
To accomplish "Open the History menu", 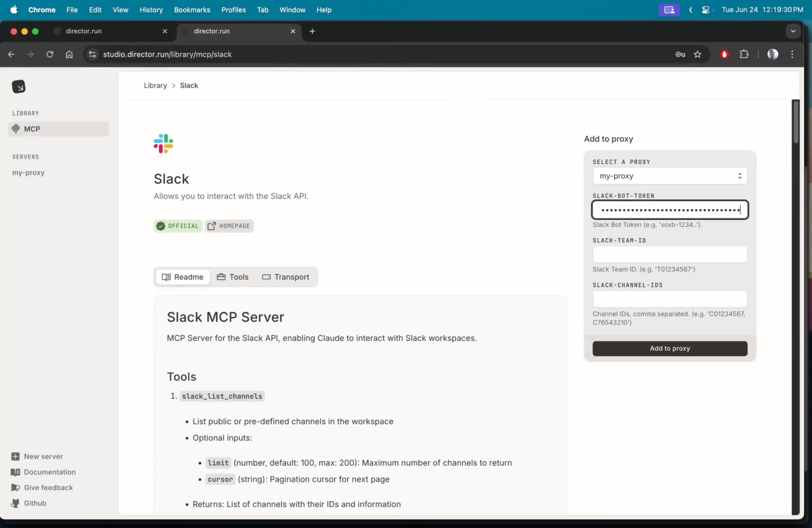I will point(151,10).
